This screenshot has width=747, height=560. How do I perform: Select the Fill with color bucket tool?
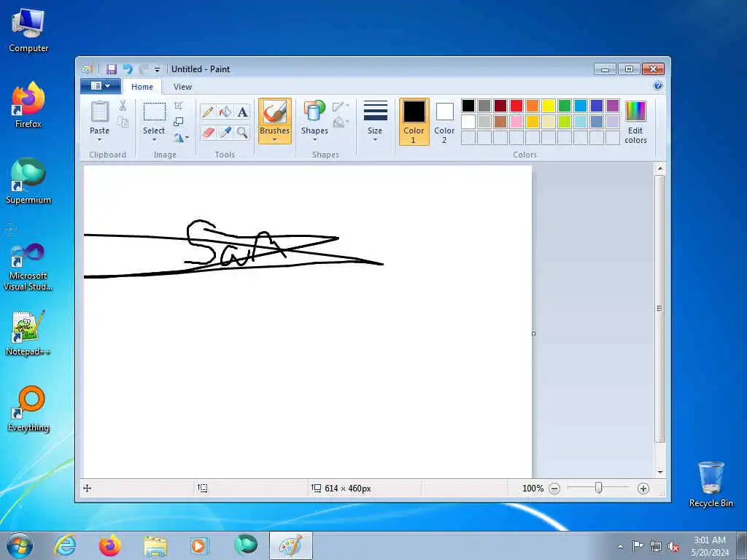pyautogui.click(x=225, y=112)
